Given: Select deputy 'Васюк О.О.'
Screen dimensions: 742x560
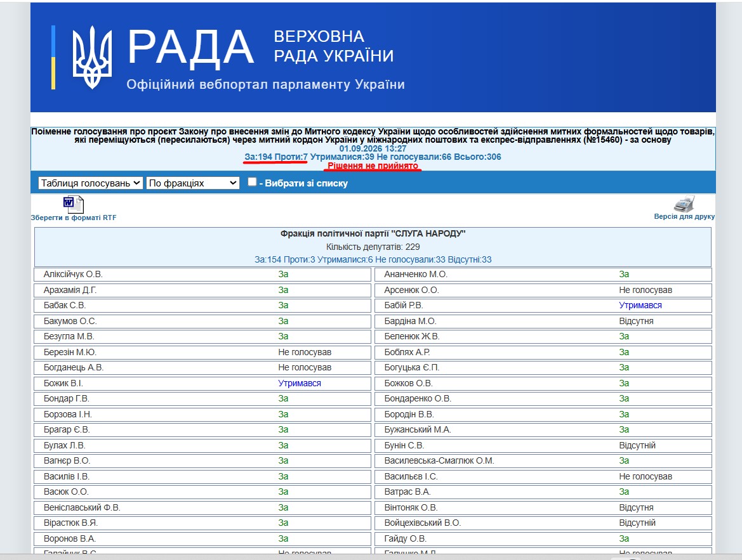Looking at the screenshot, I should click(x=66, y=492).
